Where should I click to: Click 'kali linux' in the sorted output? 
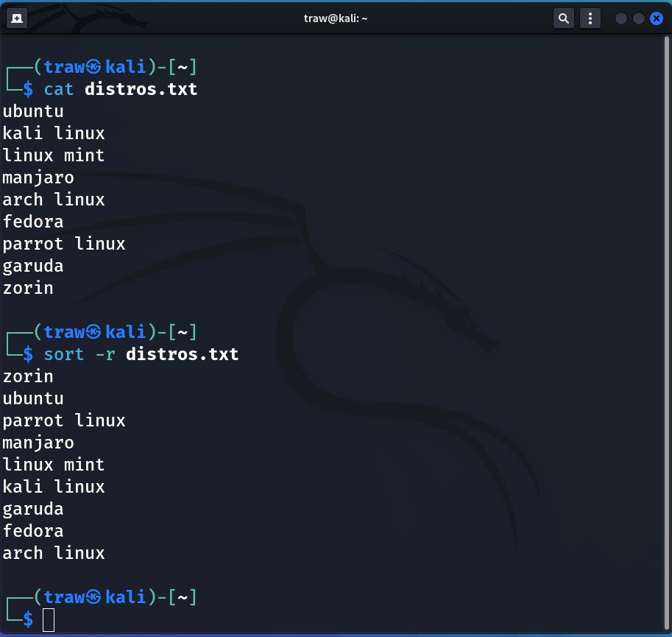pyautogui.click(x=54, y=487)
